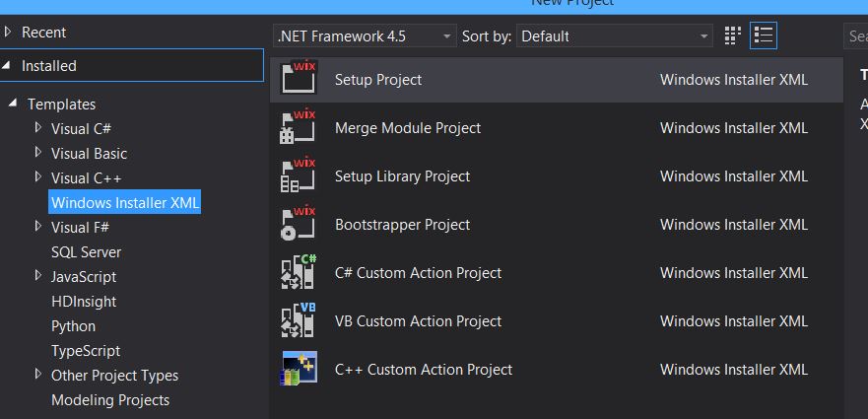
Task: Click the Setup Project WiX icon
Action: click(x=298, y=79)
